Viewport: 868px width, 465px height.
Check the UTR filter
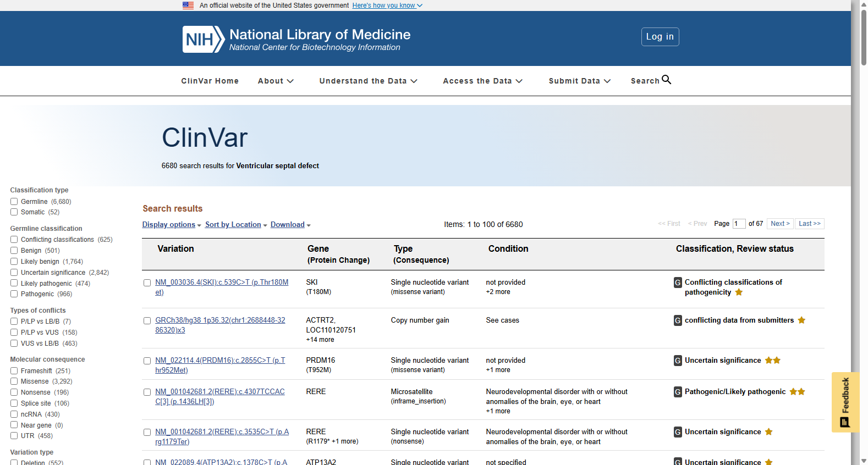coord(14,436)
